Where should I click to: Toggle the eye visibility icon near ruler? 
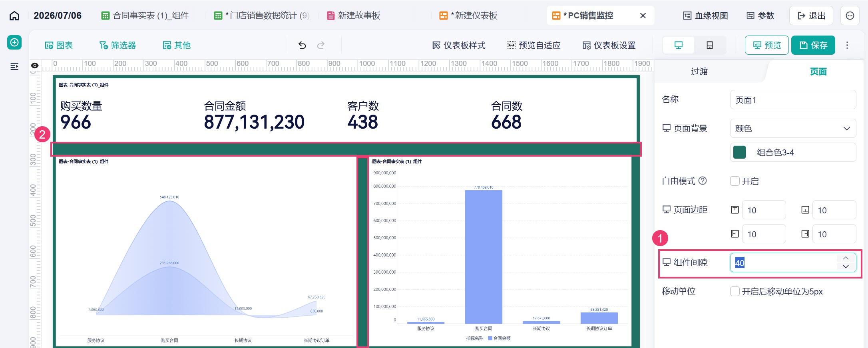point(35,66)
